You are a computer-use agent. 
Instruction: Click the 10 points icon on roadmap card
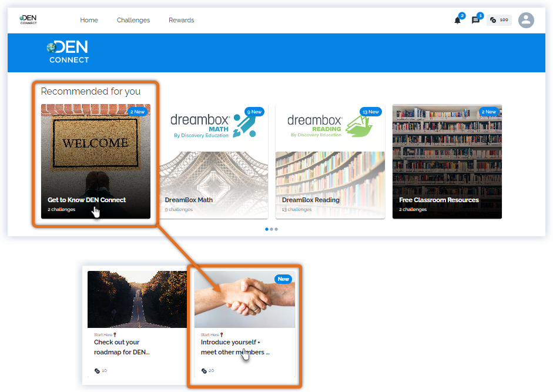[x=97, y=371]
